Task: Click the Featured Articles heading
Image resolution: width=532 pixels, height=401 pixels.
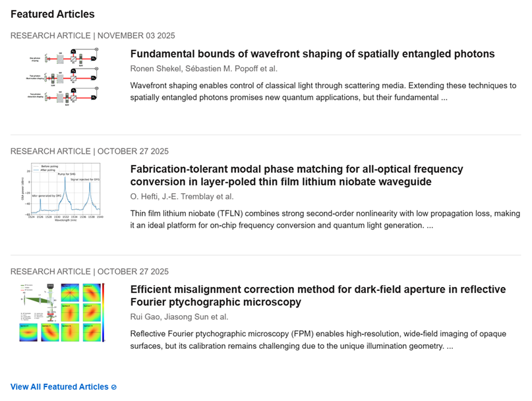Action: point(53,14)
